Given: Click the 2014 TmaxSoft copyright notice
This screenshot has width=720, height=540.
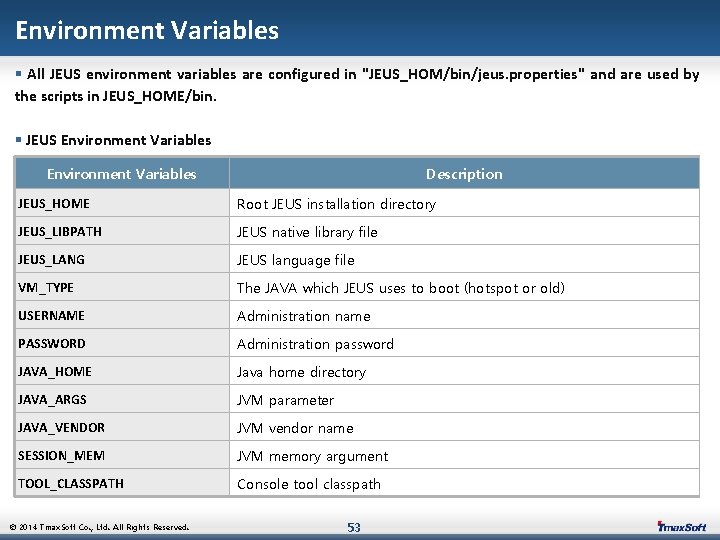Looking at the screenshot, I should 99,527.
